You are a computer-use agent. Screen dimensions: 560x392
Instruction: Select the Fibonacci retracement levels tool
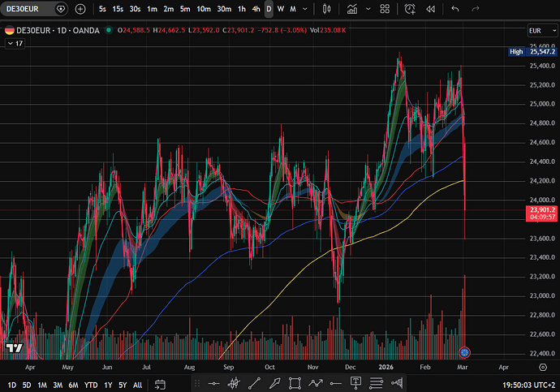coord(376,383)
